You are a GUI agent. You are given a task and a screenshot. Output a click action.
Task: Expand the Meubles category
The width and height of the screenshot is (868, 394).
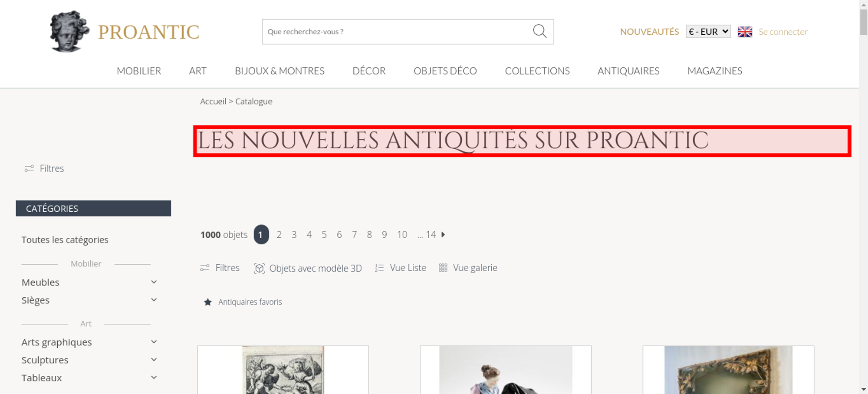click(154, 282)
